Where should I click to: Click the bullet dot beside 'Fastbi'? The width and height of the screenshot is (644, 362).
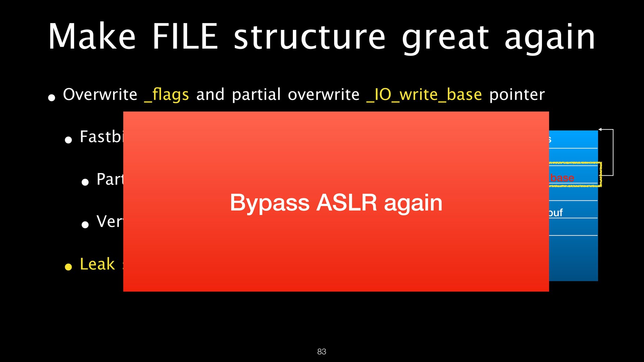click(x=68, y=140)
